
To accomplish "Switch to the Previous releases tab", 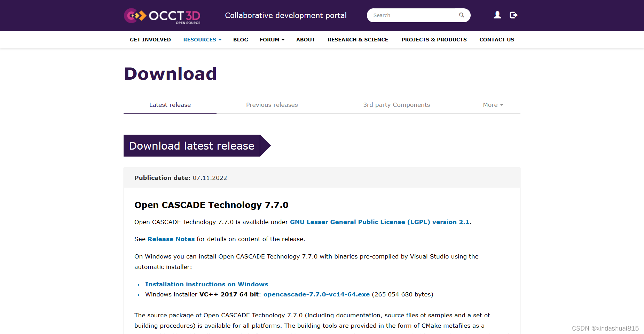I will (x=272, y=105).
